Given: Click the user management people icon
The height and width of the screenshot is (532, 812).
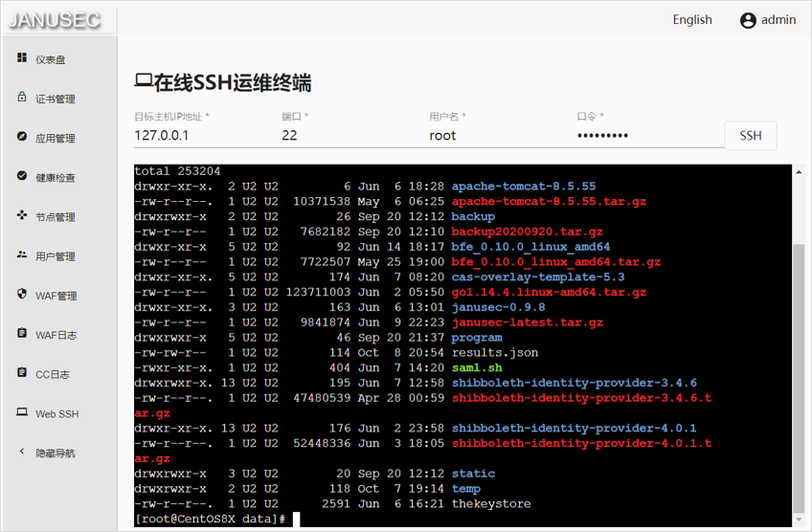Looking at the screenshot, I should [22, 255].
